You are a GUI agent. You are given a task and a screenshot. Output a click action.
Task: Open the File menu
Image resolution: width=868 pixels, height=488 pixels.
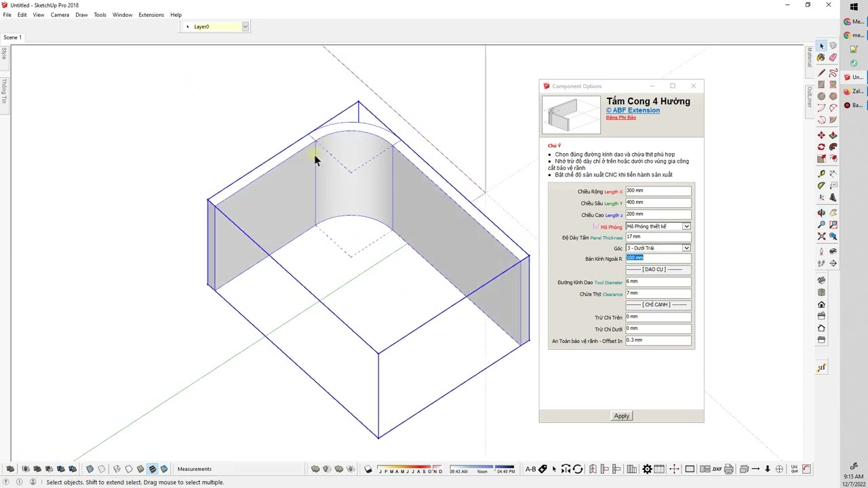coord(7,15)
